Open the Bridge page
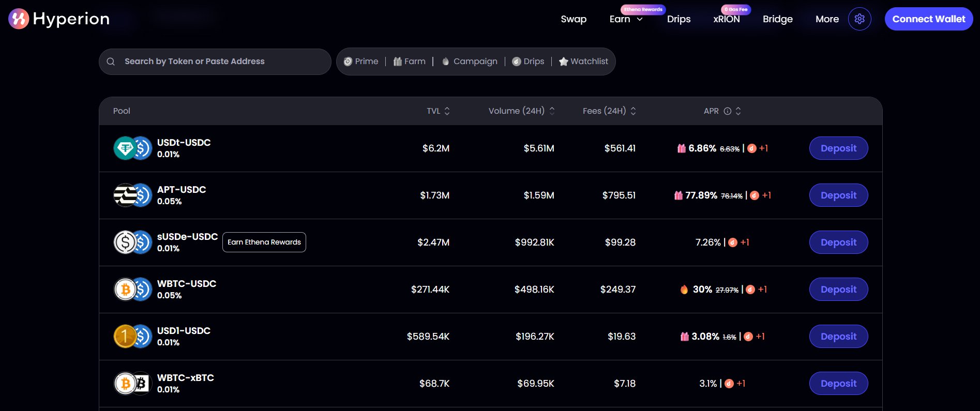Image resolution: width=980 pixels, height=411 pixels. click(x=778, y=19)
